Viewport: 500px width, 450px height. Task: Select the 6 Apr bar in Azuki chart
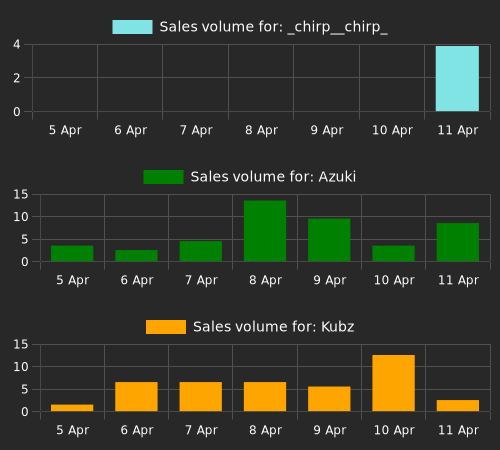point(136,256)
